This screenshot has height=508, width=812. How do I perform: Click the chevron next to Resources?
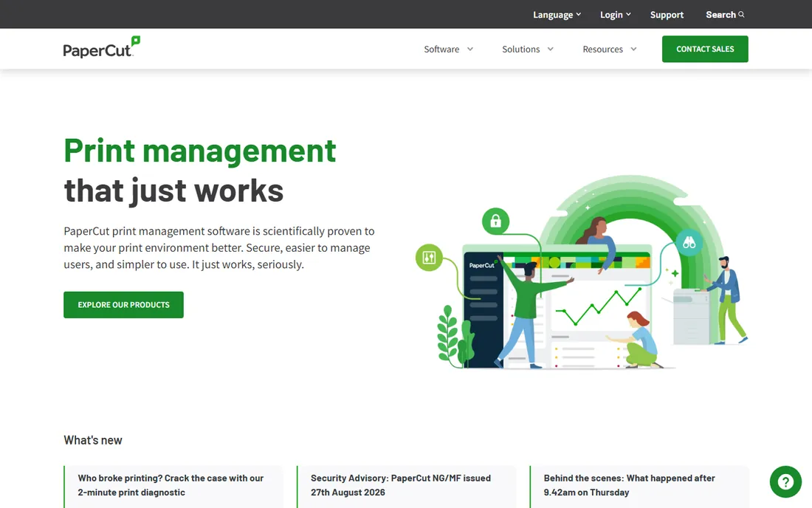click(x=633, y=49)
